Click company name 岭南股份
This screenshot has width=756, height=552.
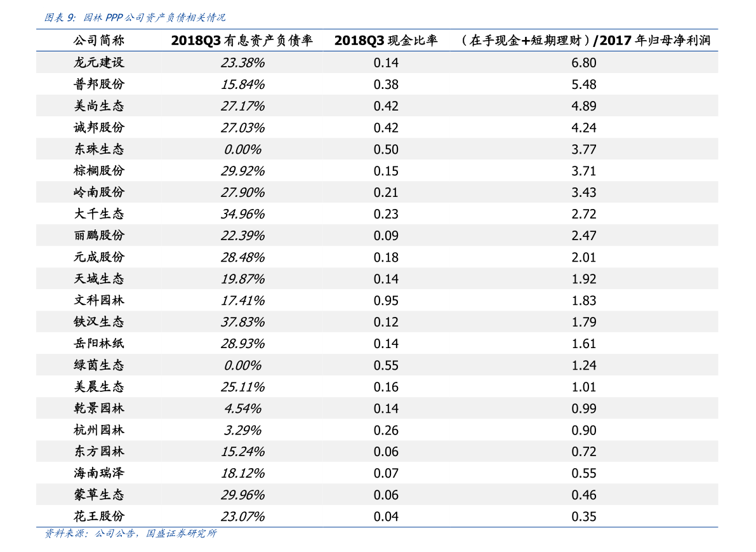pos(99,192)
